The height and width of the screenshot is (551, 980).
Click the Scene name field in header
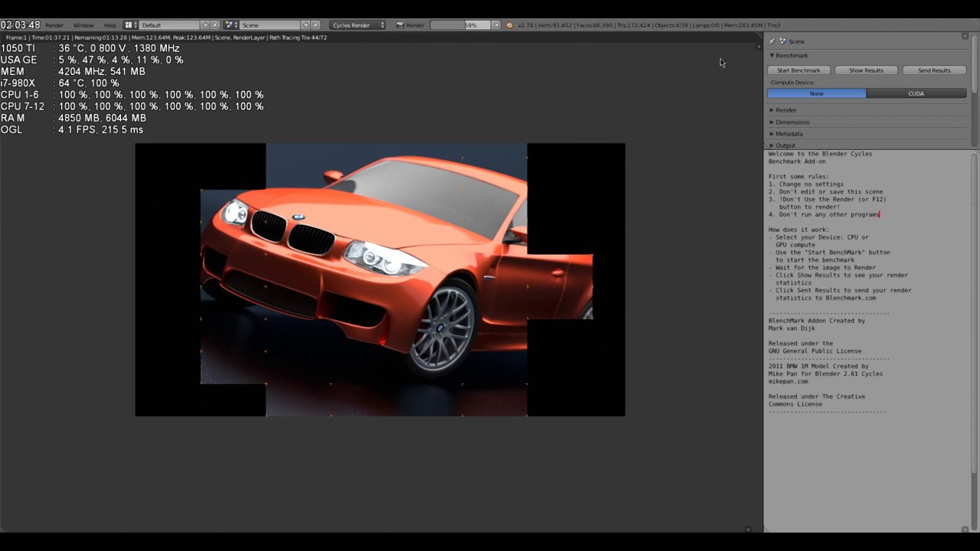click(269, 25)
